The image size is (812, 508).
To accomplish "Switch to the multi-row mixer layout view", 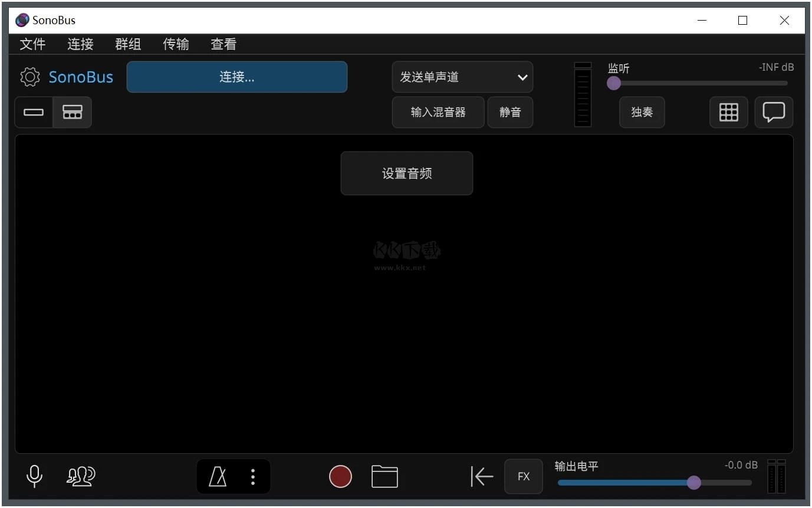I will (x=72, y=112).
